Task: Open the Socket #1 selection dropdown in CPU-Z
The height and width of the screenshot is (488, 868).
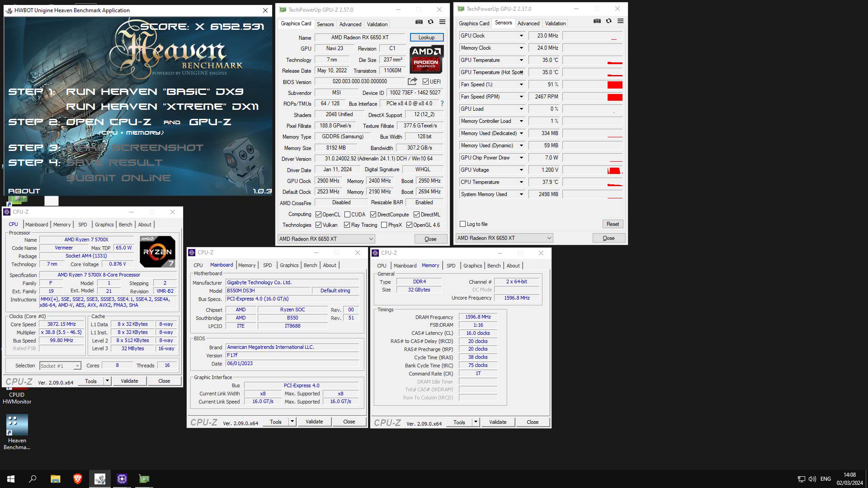Action: pyautogui.click(x=60, y=366)
